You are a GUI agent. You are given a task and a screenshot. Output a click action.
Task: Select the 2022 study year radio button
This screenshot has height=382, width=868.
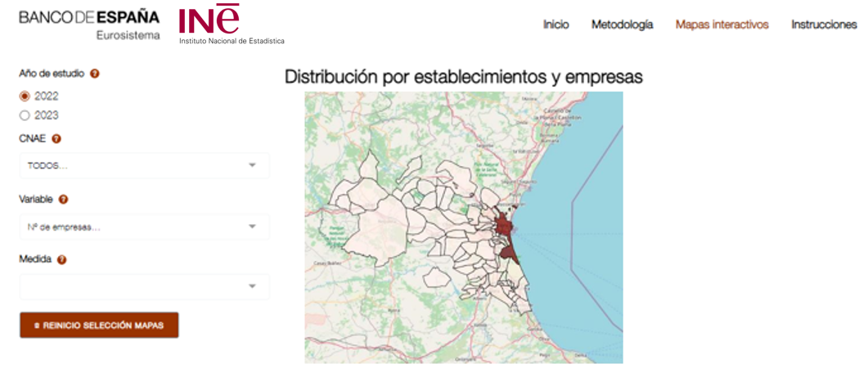25,97
